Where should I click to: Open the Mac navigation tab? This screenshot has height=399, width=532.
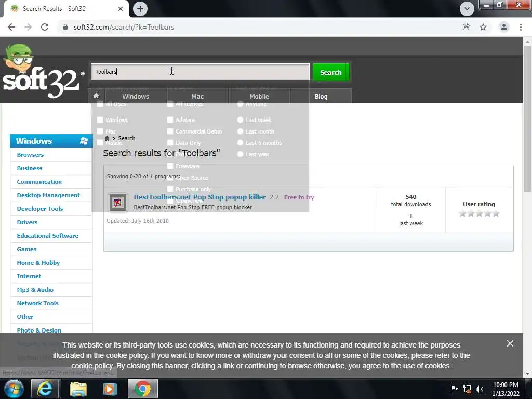tap(197, 96)
